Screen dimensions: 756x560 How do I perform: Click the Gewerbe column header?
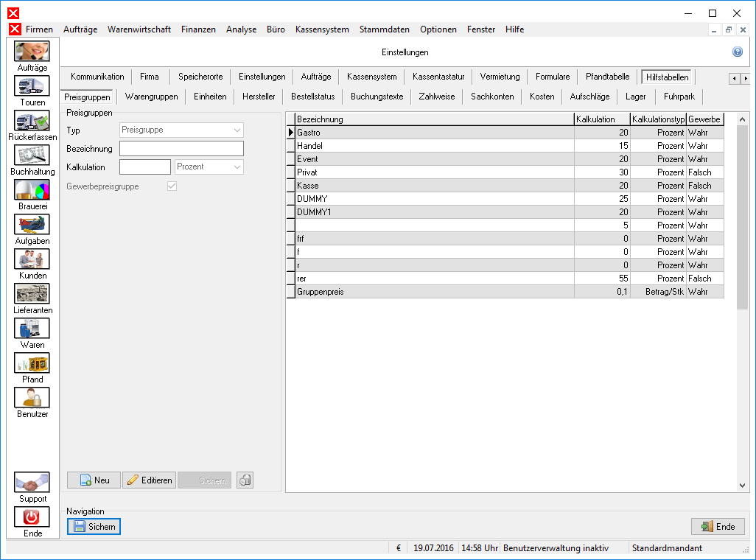704,119
